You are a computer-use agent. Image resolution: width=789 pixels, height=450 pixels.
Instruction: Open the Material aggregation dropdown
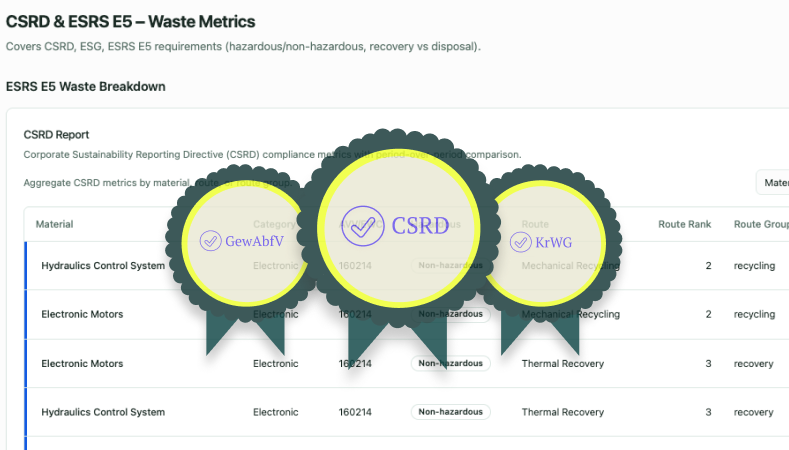773,183
